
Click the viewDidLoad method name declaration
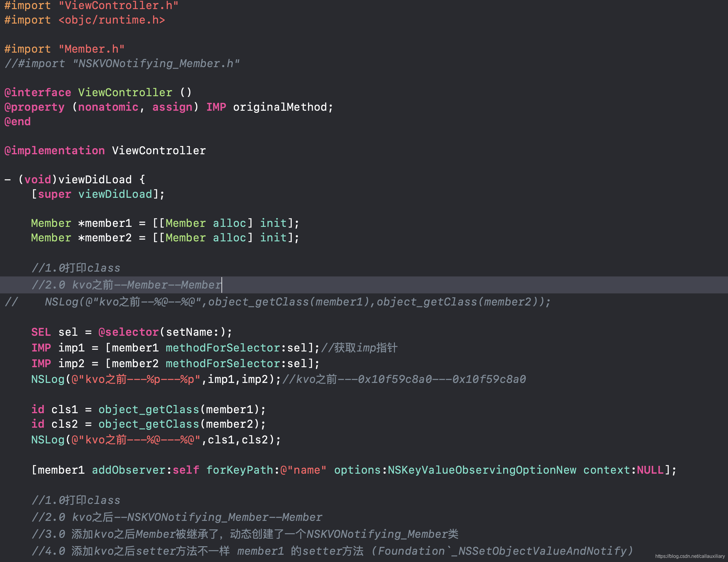(x=95, y=180)
